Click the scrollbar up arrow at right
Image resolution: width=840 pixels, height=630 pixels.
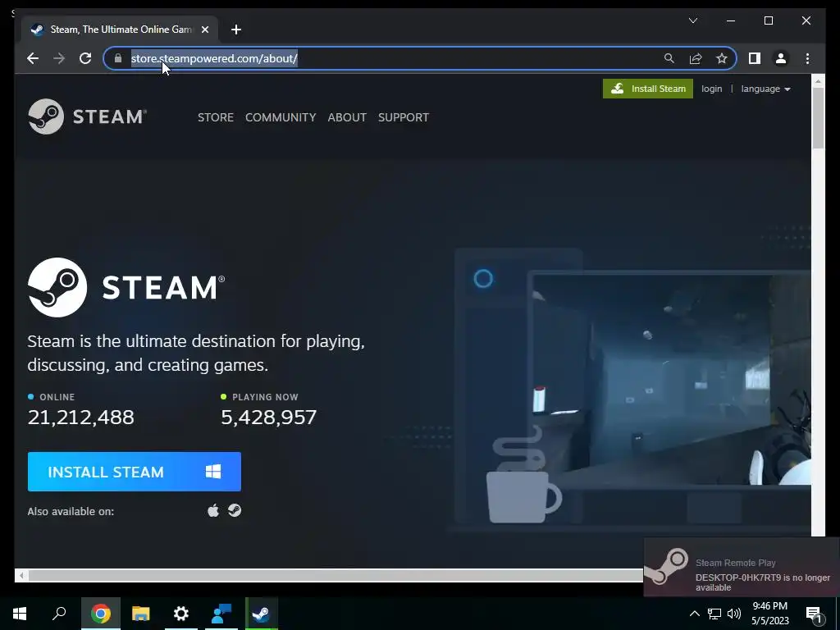pyautogui.click(x=818, y=81)
